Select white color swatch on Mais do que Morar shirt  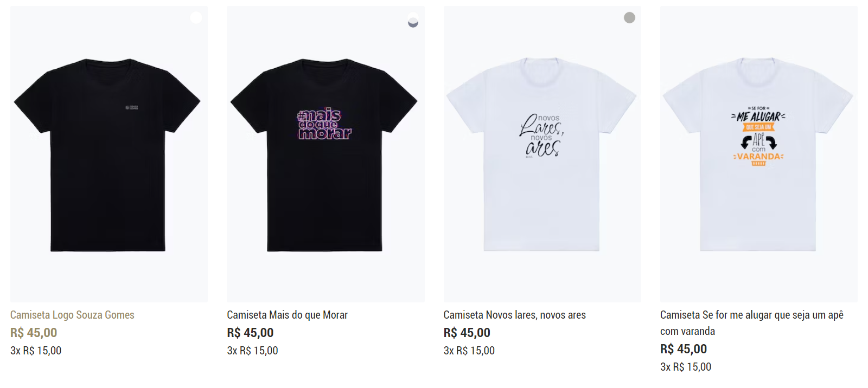tap(413, 16)
